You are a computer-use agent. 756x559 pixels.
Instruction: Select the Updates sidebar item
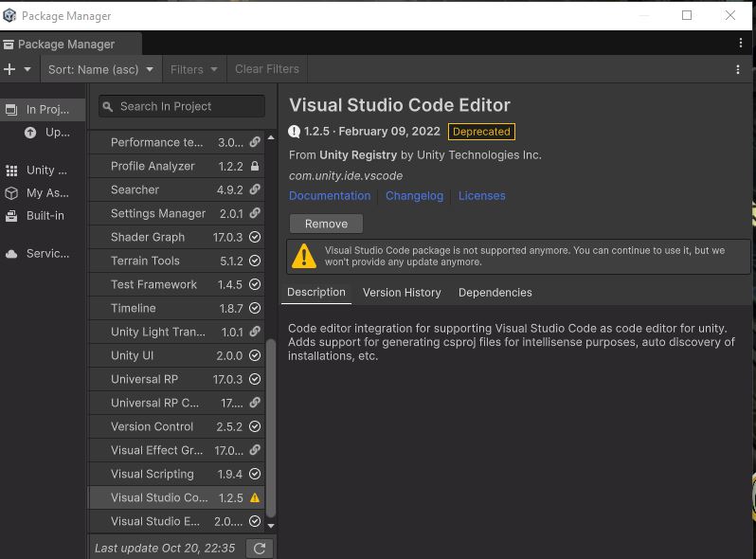point(47,132)
